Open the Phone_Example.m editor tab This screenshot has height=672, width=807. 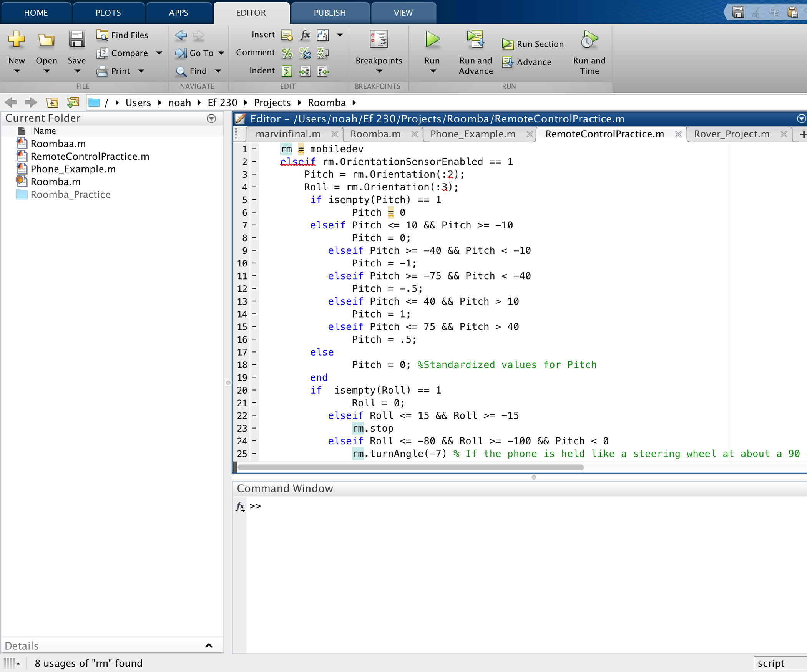[x=473, y=134]
